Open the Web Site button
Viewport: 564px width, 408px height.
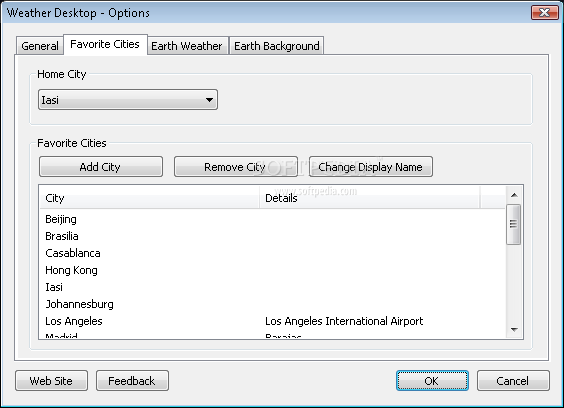51,381
